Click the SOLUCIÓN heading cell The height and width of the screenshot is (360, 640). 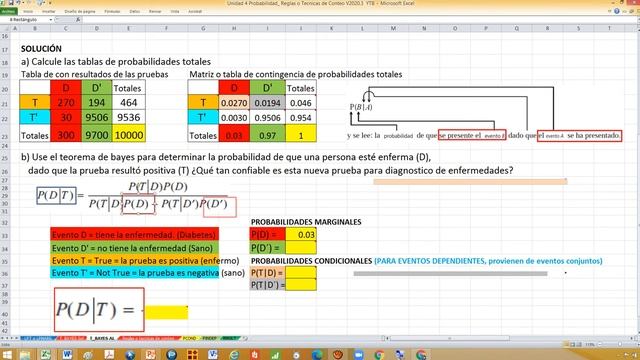click(41, 49)
